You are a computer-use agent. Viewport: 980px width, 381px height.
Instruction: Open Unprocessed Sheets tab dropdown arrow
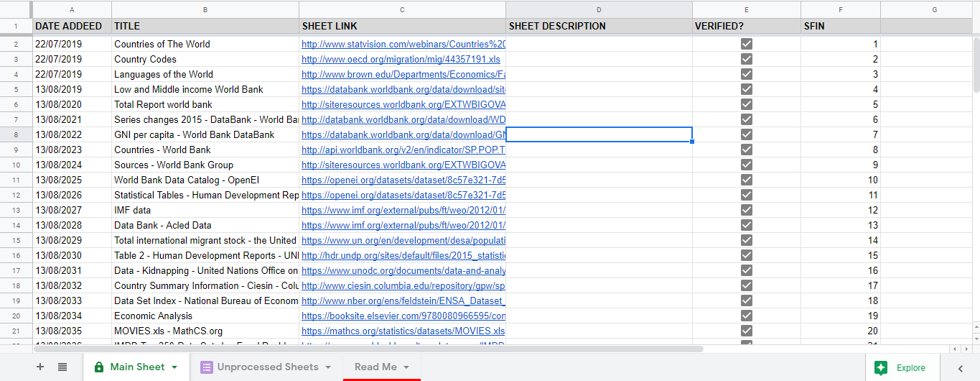click(x=328, y=367)
